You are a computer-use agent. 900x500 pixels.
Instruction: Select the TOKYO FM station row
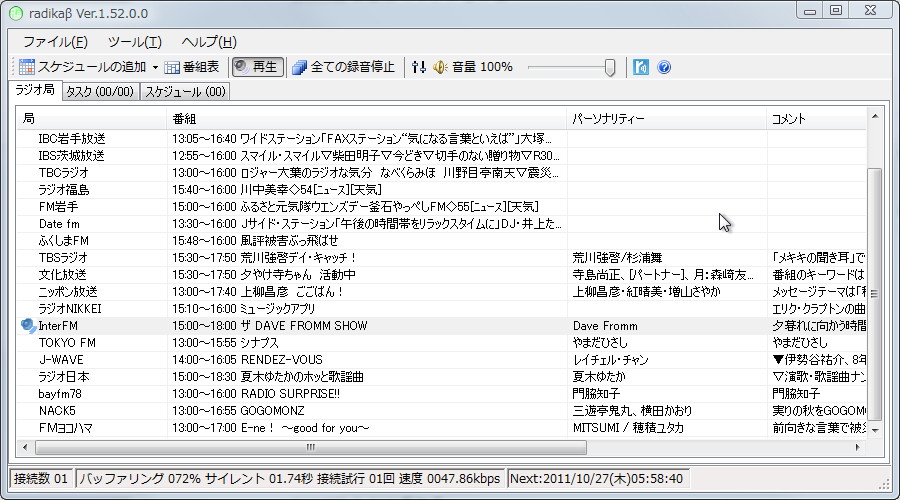[x=442, y=343]
